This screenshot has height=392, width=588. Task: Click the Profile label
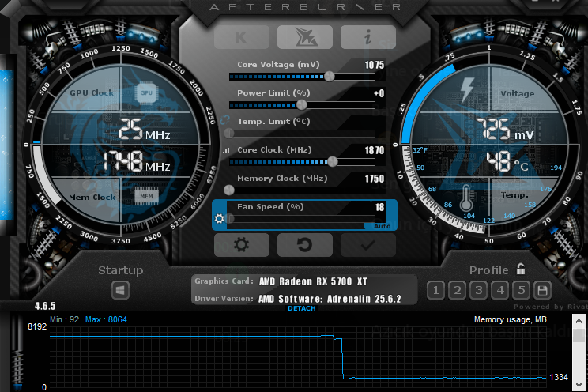(489, 270)
